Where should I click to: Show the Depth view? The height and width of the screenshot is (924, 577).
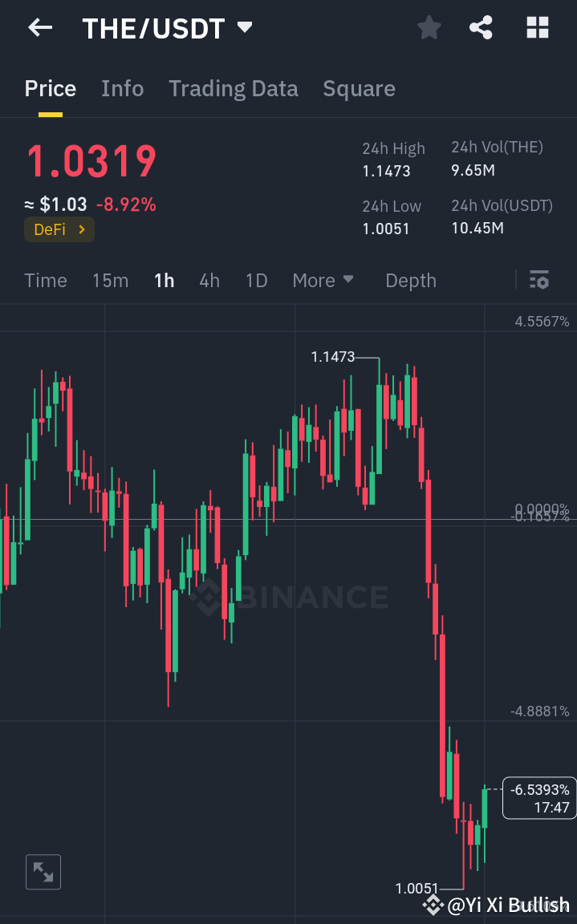pos(410,280)
